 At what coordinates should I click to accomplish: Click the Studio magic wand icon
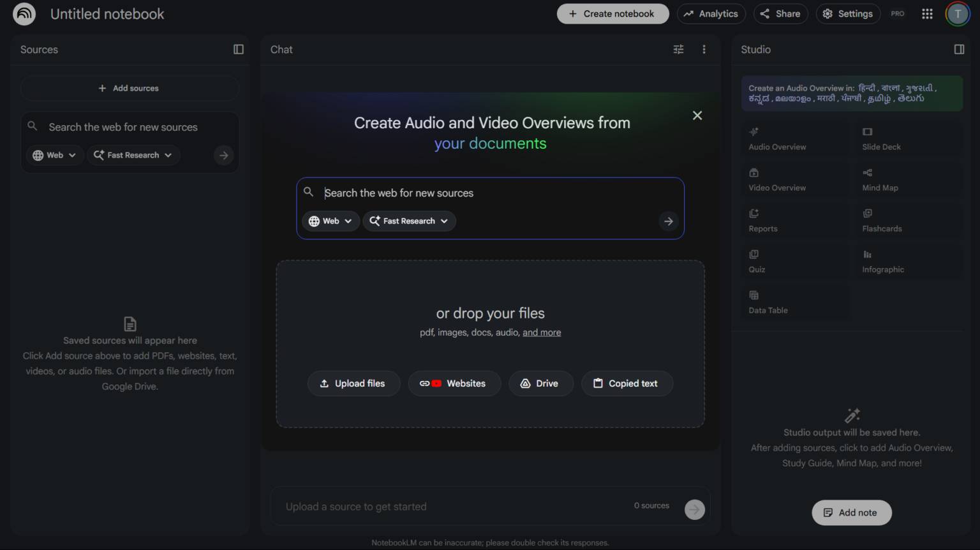click(852, 415)
